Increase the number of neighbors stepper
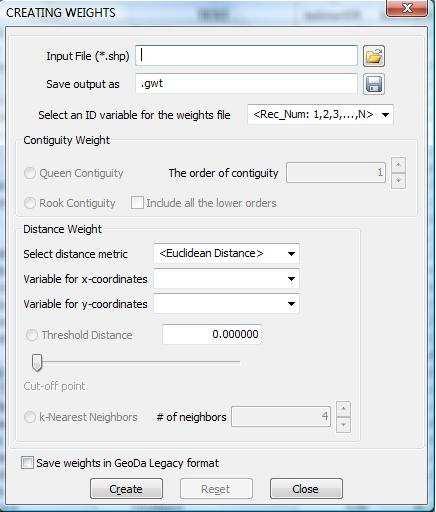The height and width of the screenshot is (512, 436). (x=344, y=409)
